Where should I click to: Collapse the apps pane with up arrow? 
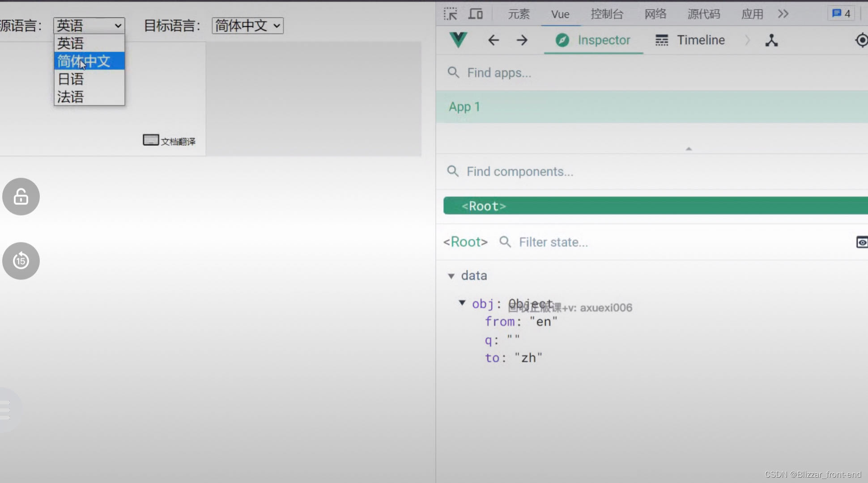click(689, 149)
